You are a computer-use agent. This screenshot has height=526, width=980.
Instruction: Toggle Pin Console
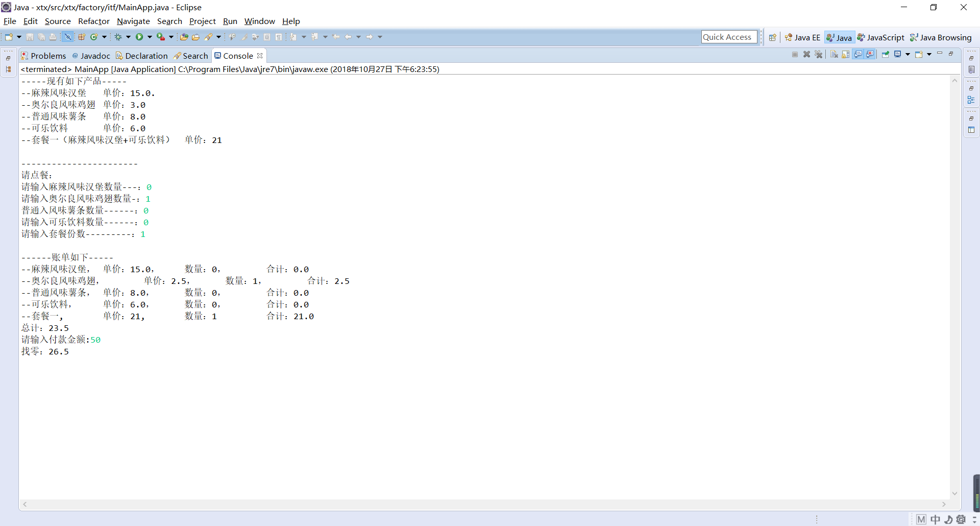click(886, 54)
